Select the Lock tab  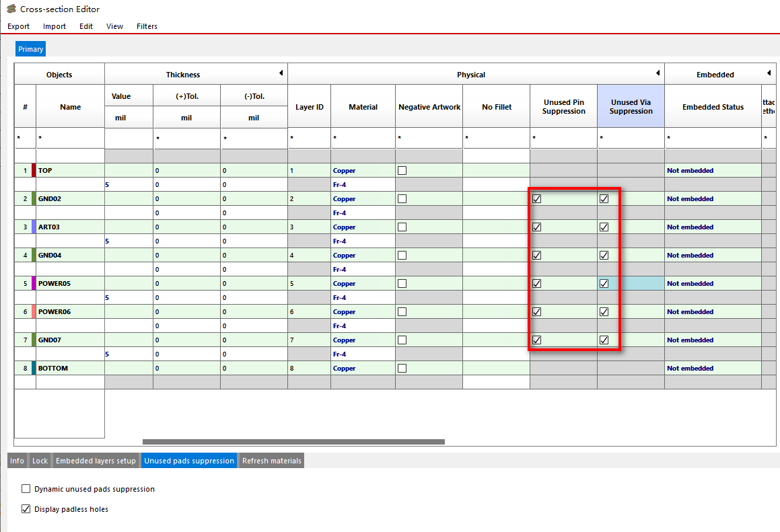(40, 460)
